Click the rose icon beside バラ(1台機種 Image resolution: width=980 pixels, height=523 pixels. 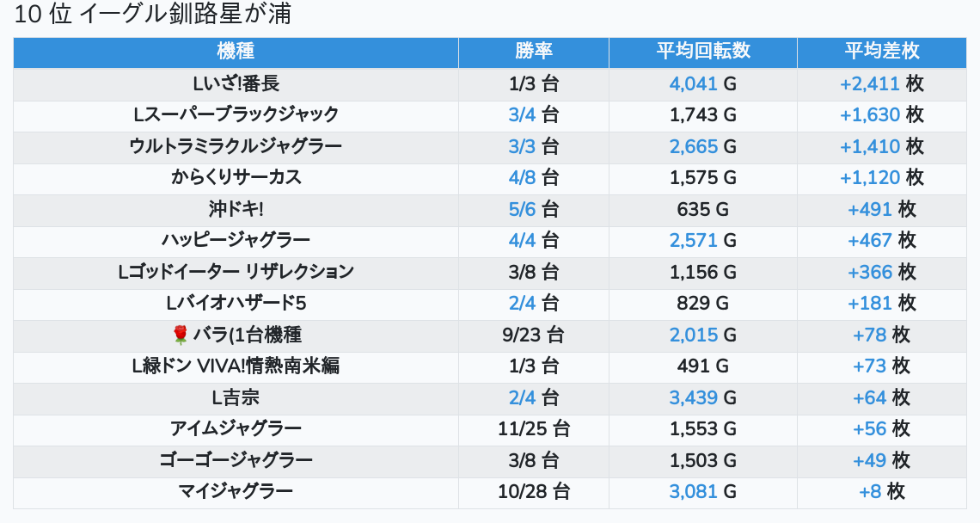180,335
